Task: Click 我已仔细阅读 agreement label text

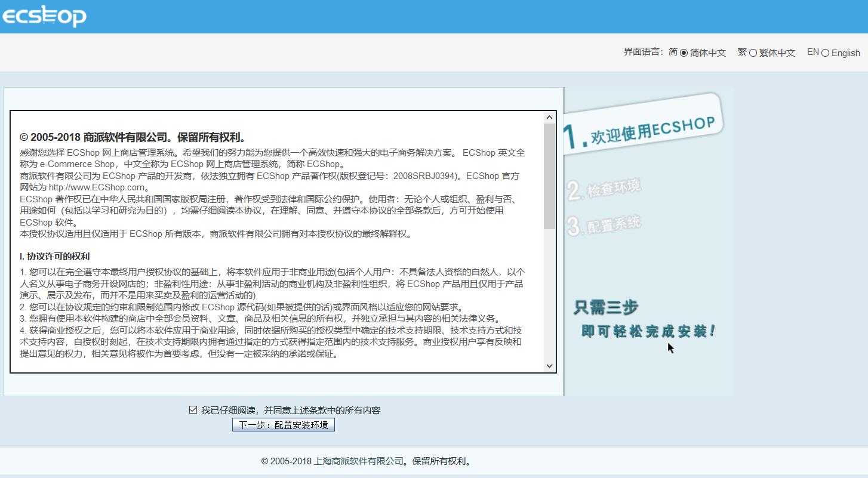Action: click(291, 411)
